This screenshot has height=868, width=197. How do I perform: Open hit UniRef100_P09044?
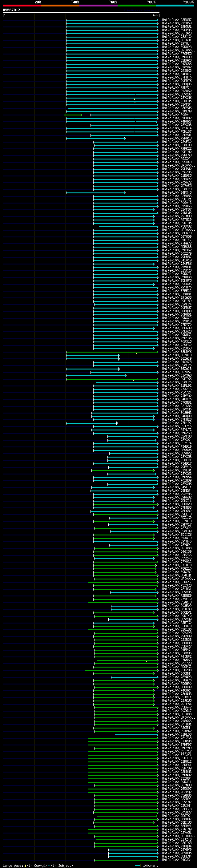tap(176, 115)
